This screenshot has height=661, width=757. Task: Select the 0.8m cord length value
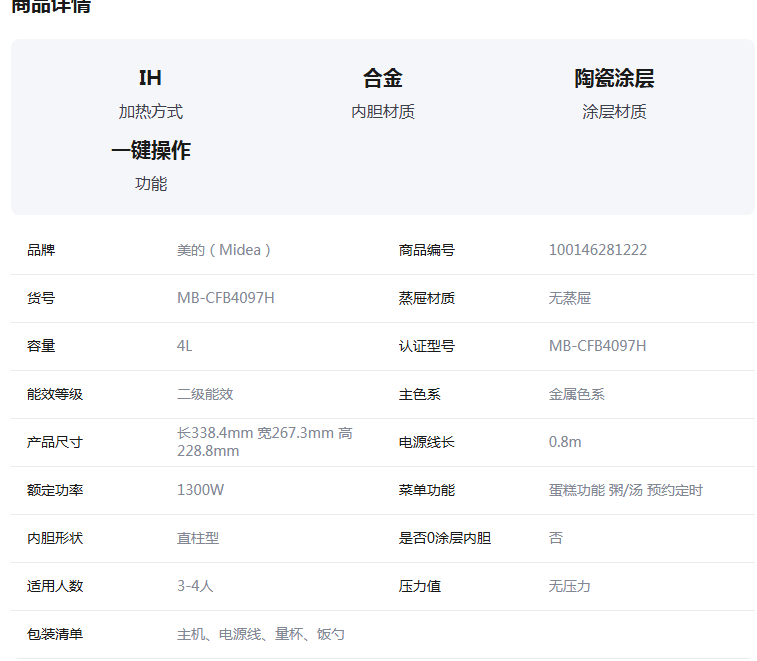coord(565,442)
